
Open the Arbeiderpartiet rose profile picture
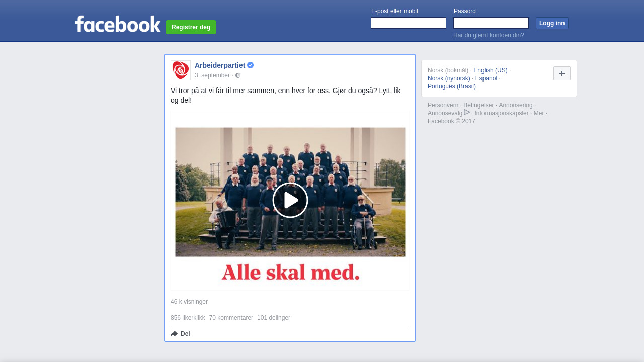[181, 70]
